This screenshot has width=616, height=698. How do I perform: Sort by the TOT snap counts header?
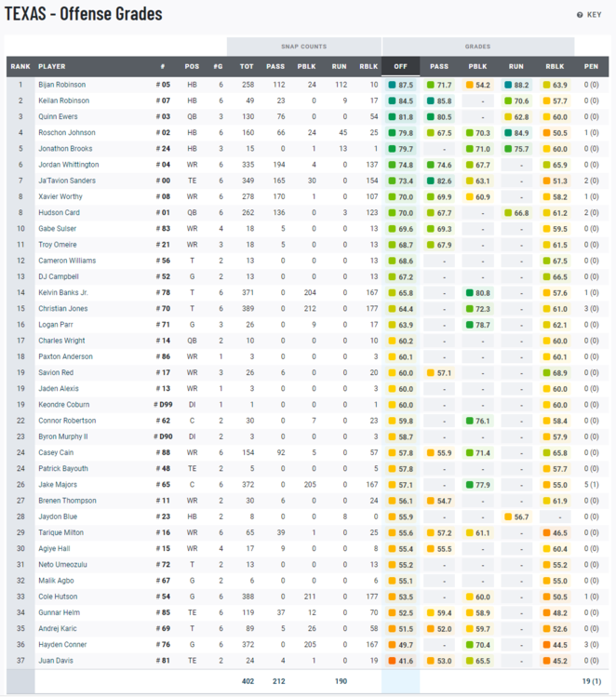pos(247,67)
